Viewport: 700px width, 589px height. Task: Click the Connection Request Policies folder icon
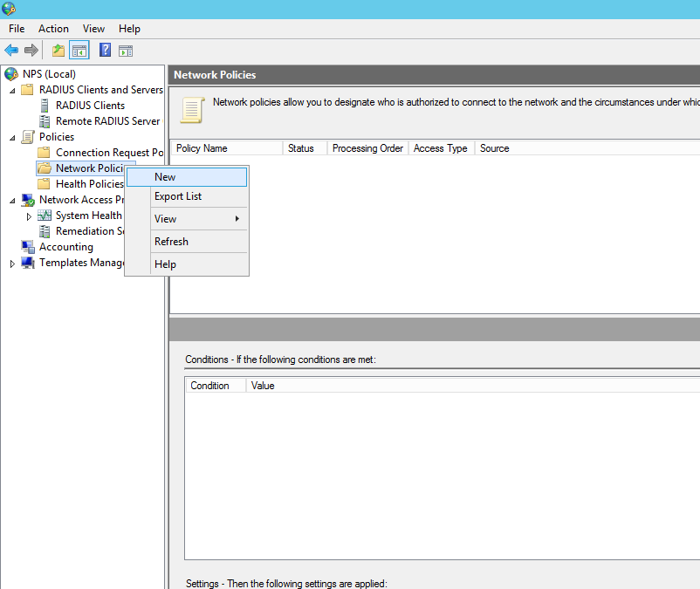pyautogui.click(x=44, y=153)
